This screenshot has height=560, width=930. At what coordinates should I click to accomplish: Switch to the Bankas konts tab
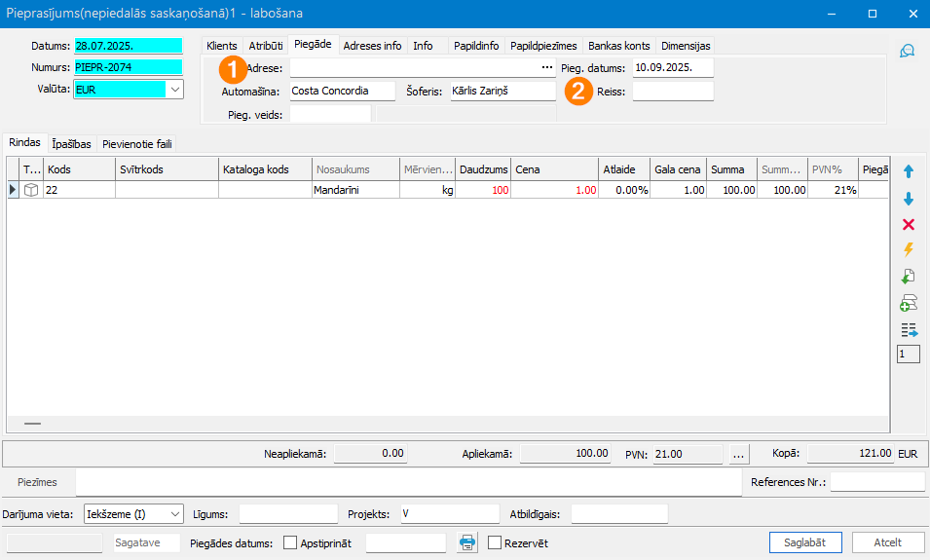click(x=619, y=46)
